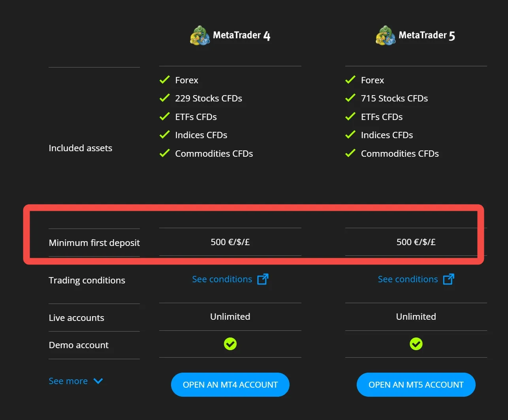Click the Open an MT4 Account button
Viewport: 508px width, 420px height.
tap(230, 384)
